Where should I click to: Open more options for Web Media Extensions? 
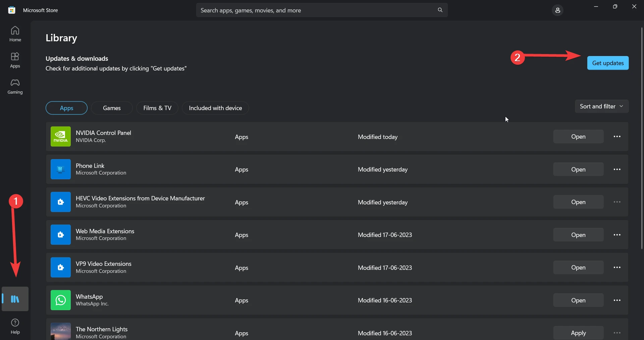pos(617,235)
